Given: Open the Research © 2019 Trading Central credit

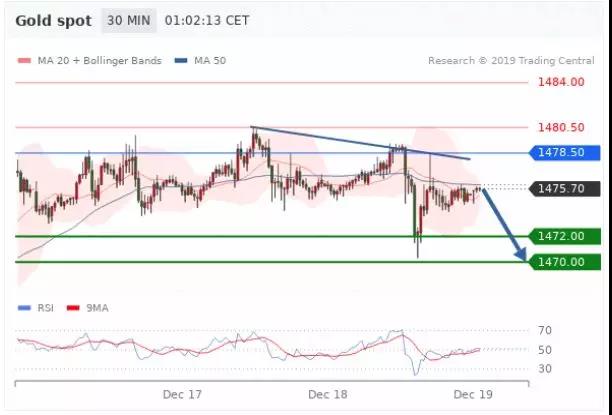Looking at the screenshot, I should click(510, 61).
